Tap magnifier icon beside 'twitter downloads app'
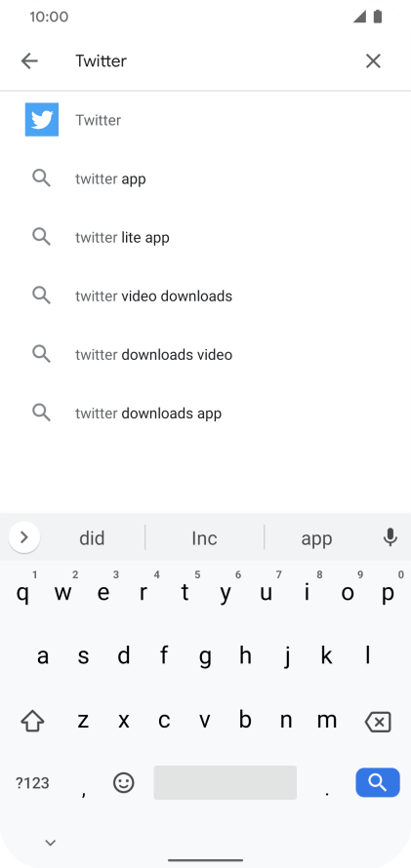Image resolution: width=411 pixels, height=868 pixels. (x=42, y=413)
